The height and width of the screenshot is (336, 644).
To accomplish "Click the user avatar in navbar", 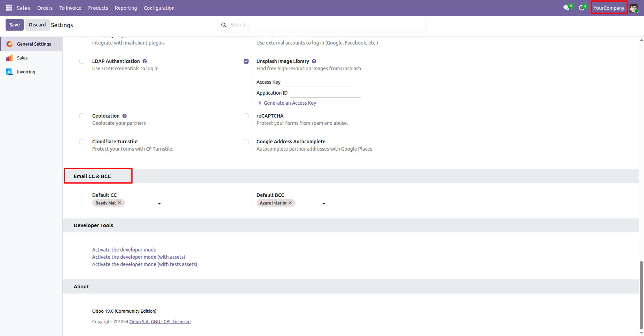I will (x=633, y=8).
